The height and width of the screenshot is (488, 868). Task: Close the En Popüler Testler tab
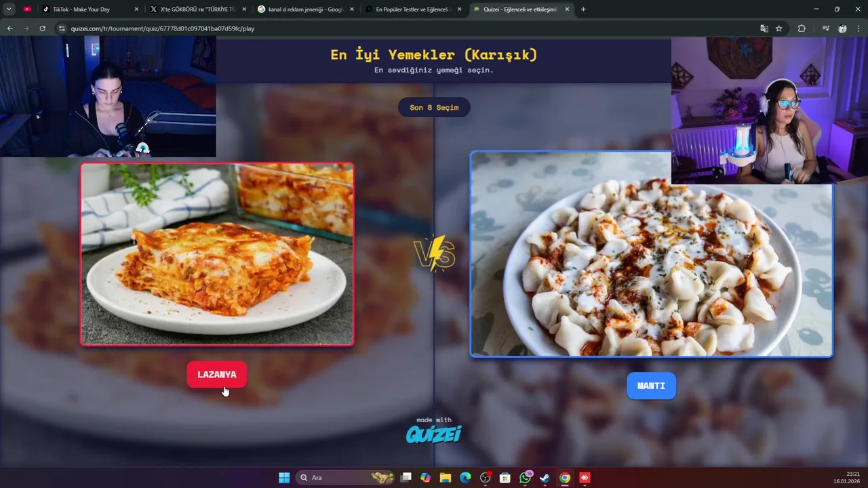[x=459, y=9]
